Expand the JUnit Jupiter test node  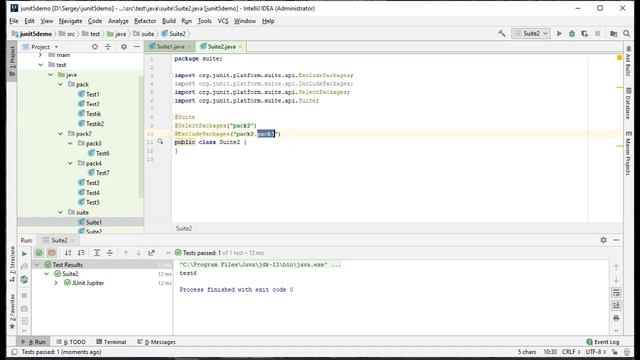coord(56,283)
